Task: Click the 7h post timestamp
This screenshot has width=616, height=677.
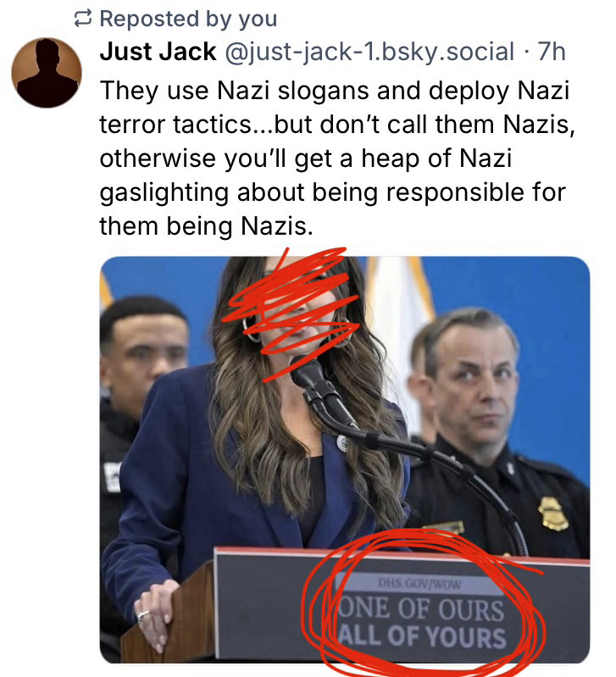Action: (x=552, y=52)
